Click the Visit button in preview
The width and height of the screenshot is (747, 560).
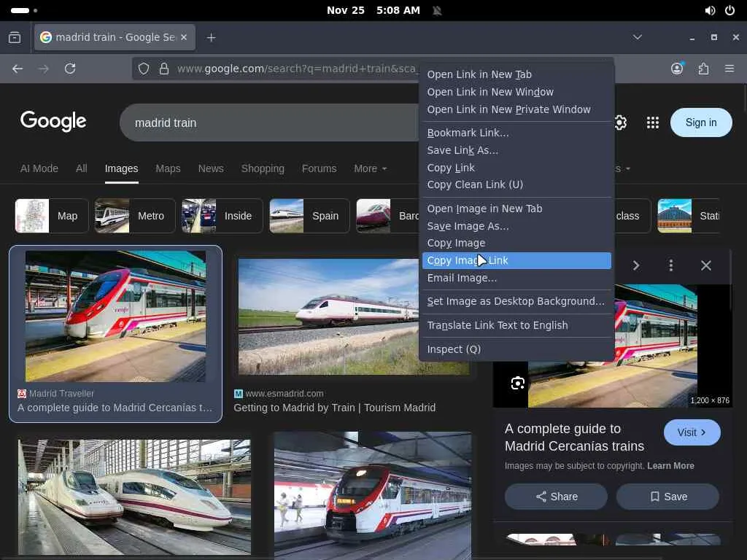coord(692,432)
